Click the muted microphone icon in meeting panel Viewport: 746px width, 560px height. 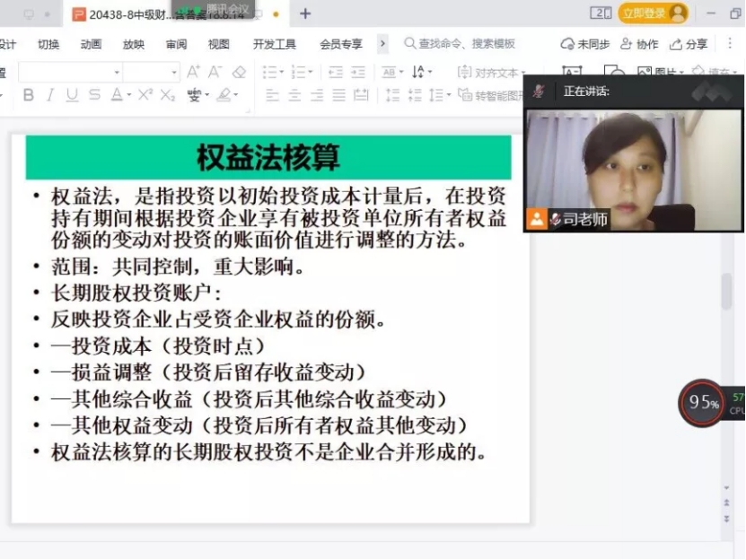(539, 91)
